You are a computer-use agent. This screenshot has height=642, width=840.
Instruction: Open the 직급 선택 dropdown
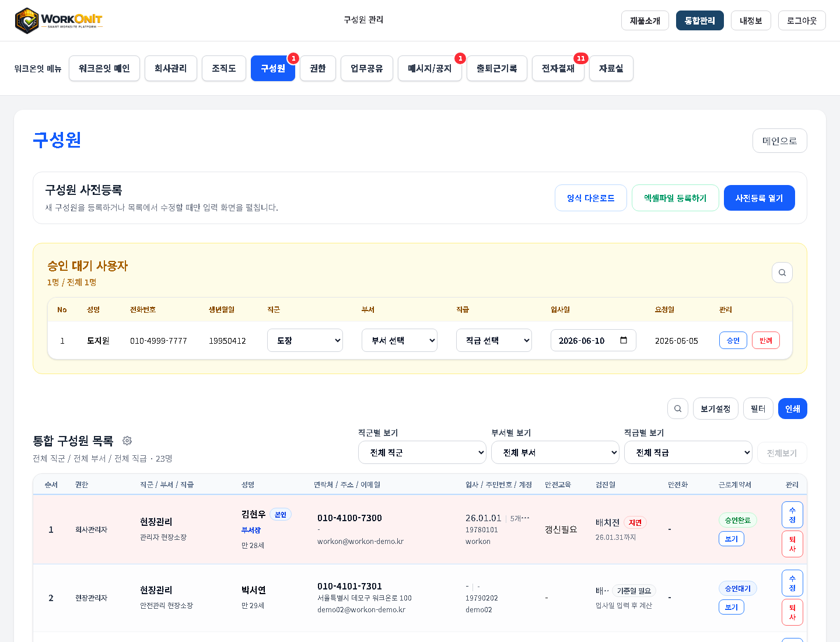[494, 340]
